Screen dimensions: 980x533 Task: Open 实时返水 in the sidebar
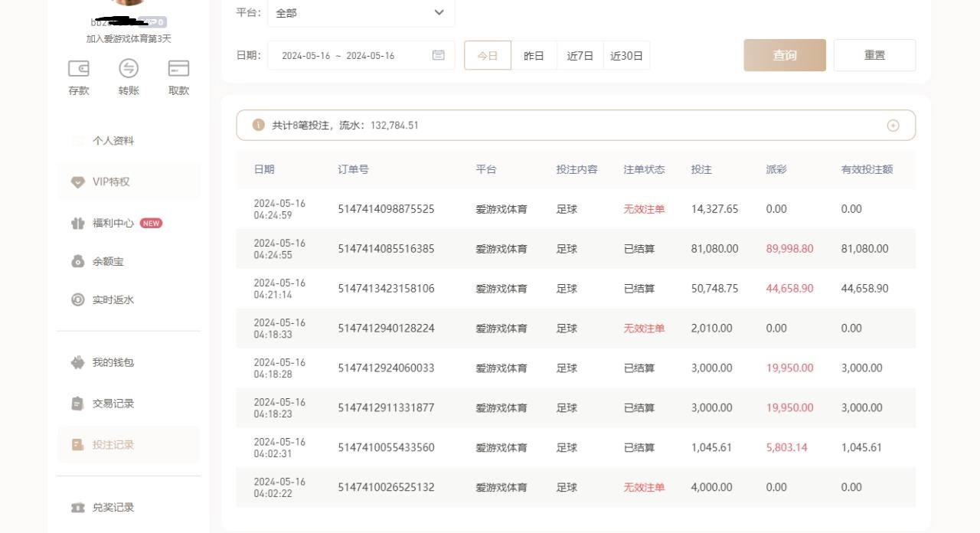point(113,300)
